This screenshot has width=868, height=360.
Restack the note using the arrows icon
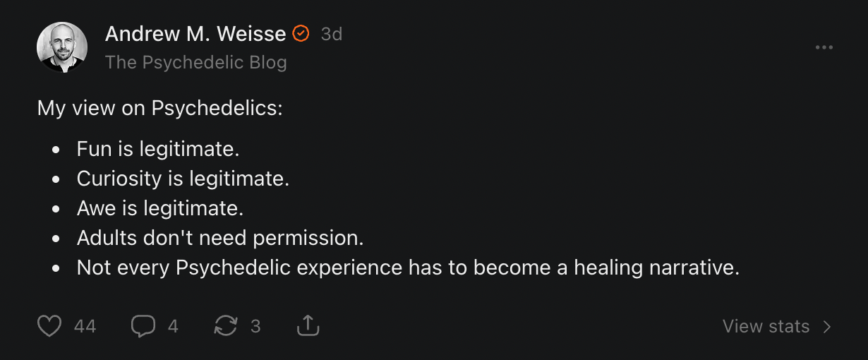[226, 326]
